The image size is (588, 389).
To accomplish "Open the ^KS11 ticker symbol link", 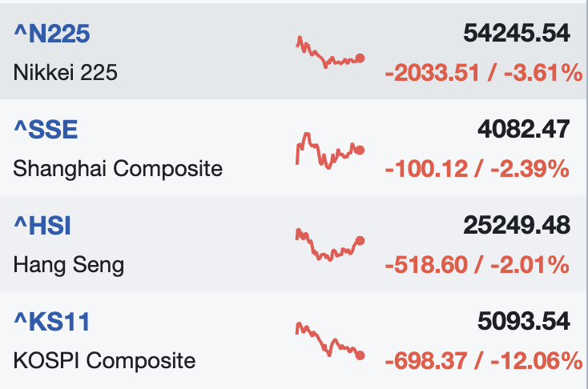I will (x=51, y=322).
